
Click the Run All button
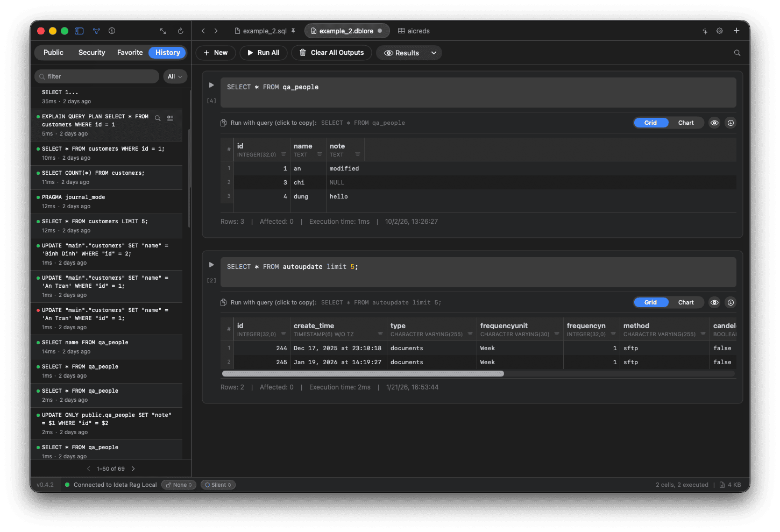pyautogui.click(x=263, y=53)
